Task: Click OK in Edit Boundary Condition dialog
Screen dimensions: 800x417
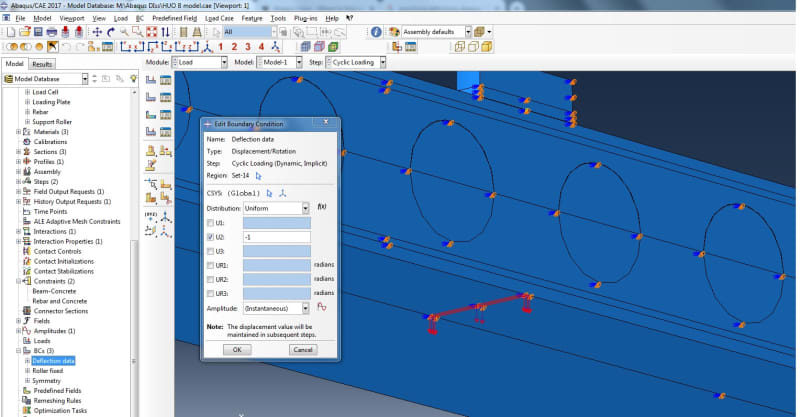Action: point(237,350)
